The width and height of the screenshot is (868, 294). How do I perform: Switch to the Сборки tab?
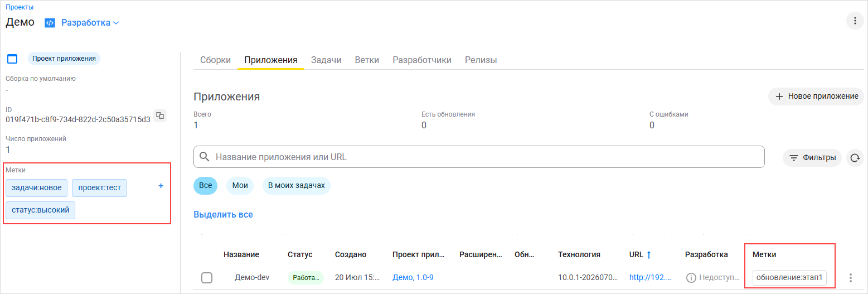click(x=215, y=60)
